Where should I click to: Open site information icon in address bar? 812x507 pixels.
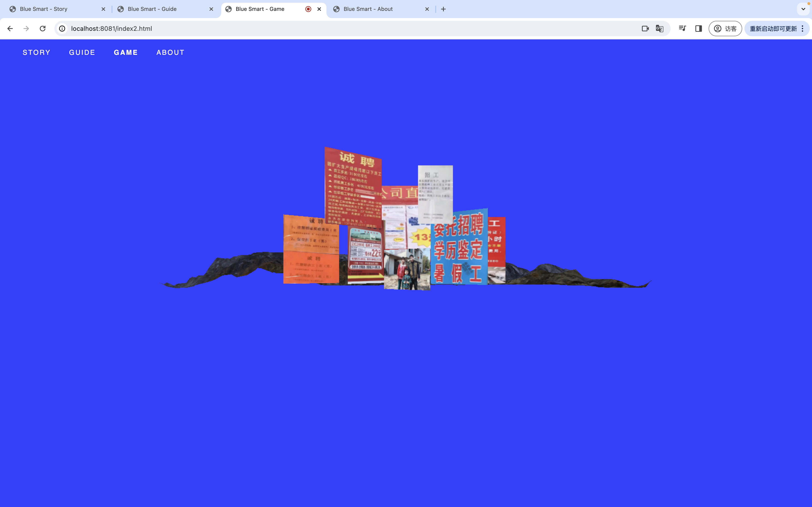tap(62, 29)
